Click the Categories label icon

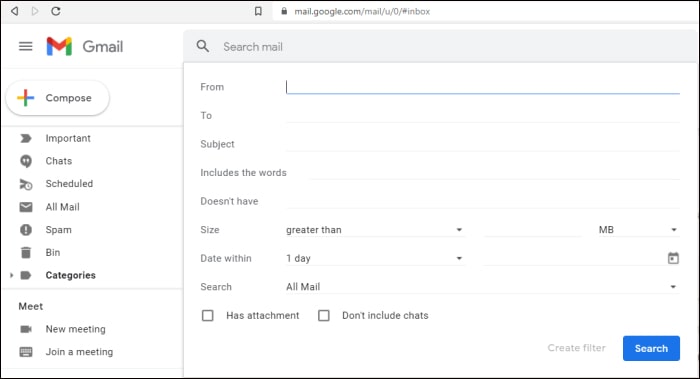26,275
